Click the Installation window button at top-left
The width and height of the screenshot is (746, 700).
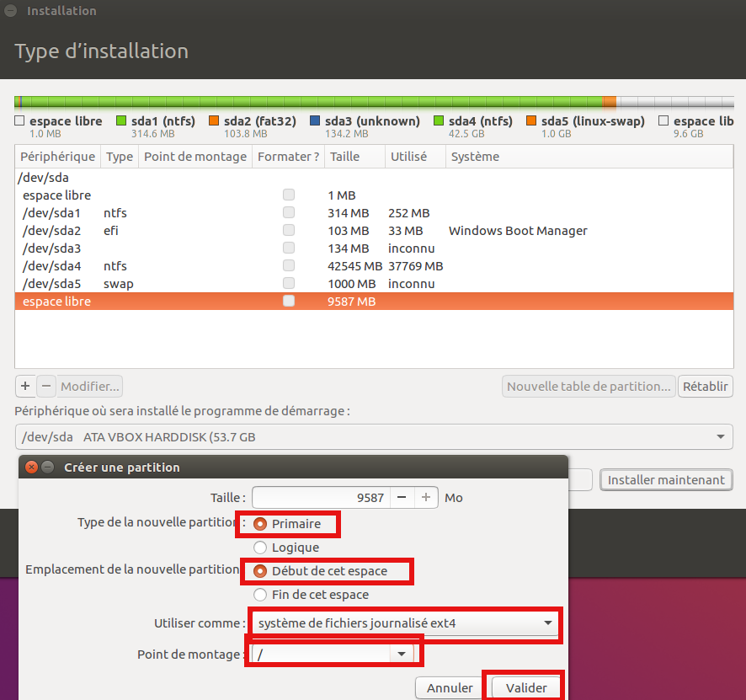[10, 10]
